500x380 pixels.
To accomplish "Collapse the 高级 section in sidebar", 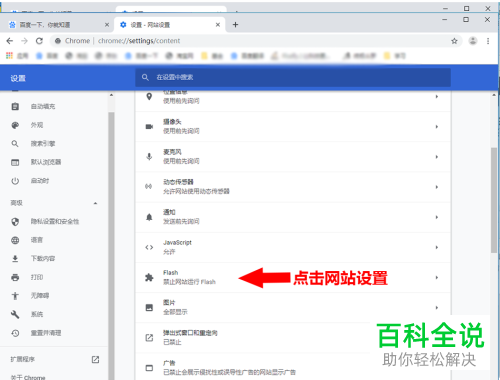I will [x=95, y=203].
